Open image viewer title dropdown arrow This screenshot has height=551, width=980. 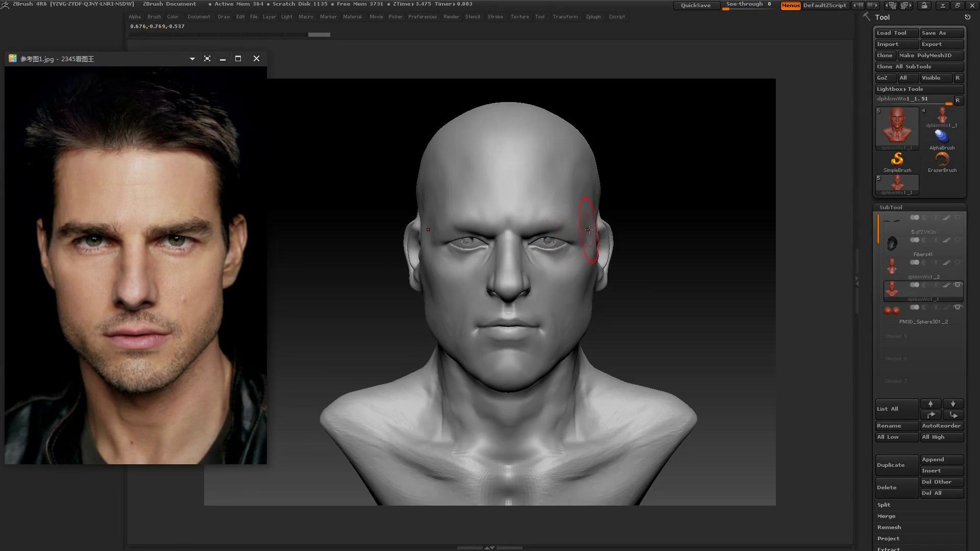192,59
